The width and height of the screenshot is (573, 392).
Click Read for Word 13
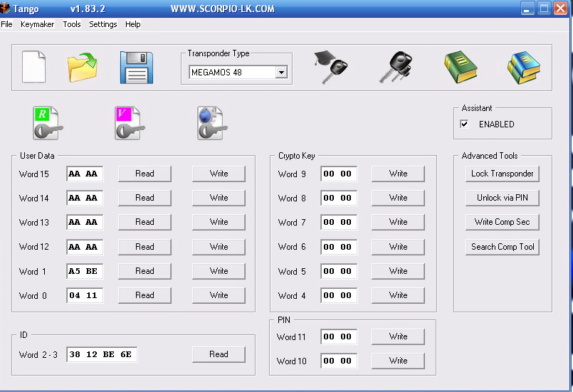coord(144,222)
